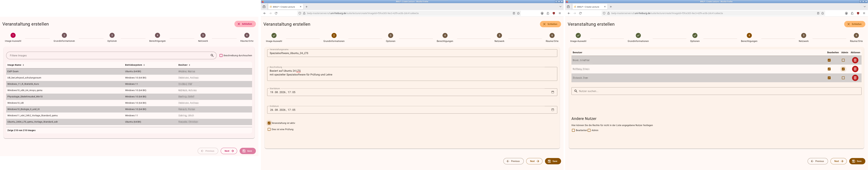Image resolution: width=868 pixels, height=170 pixels.
Task: Open list-all-tabs chevron in Grundinformationen window
Action: pyautogui.click(x=560, y=7)
